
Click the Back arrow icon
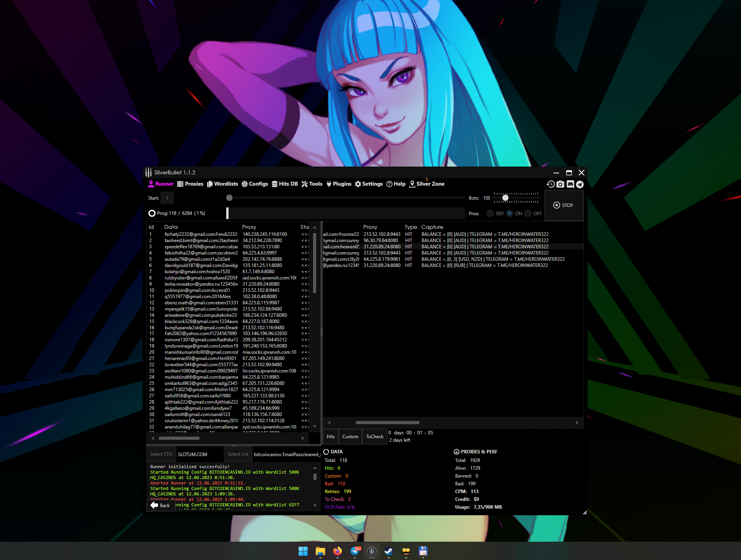[x=155, y=505]
